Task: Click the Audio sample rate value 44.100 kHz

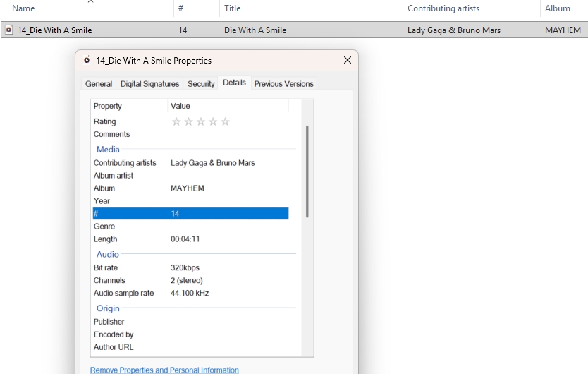Action: [190, 294]
